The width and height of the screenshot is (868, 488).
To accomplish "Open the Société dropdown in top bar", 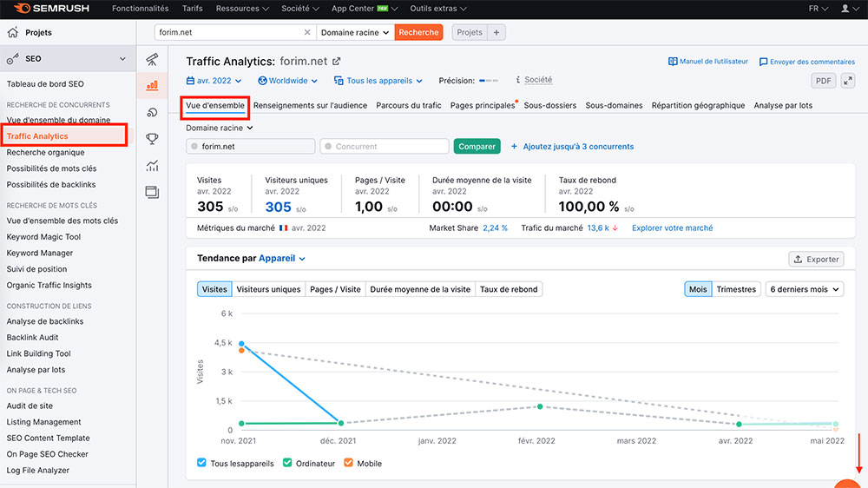I will 300,9.
